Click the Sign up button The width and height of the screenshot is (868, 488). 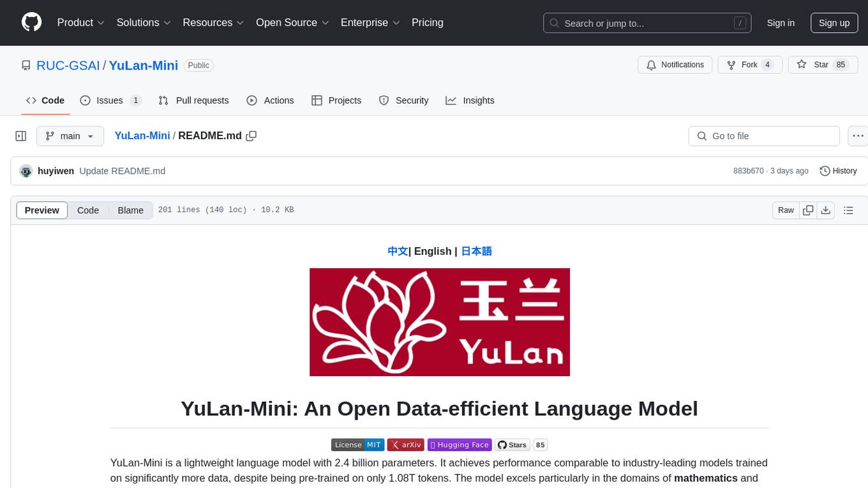(x=834, y=23)
